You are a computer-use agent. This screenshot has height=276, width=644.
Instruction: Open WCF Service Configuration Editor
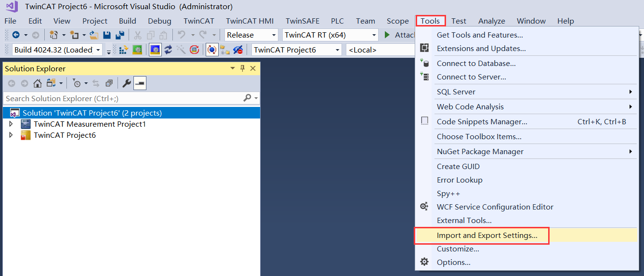coord(526,207)
